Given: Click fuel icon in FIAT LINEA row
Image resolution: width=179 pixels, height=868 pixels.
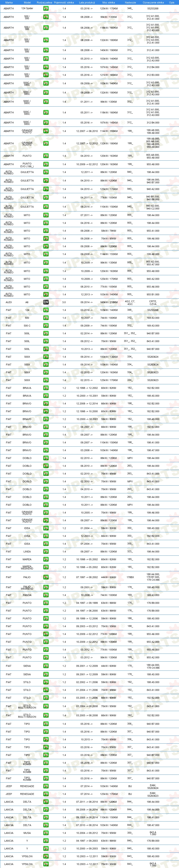Looking at the screenshot, I should 46,552.
